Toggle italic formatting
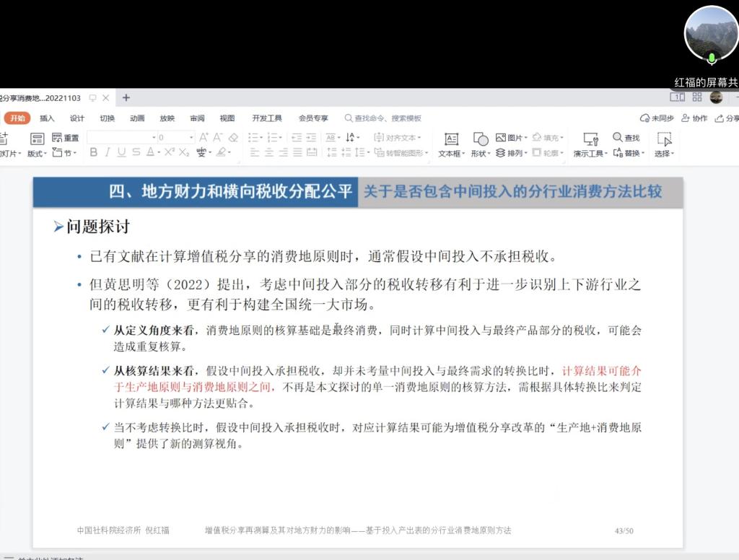The width and height of the screenshot is (739, 560). [x=108, y=151]
